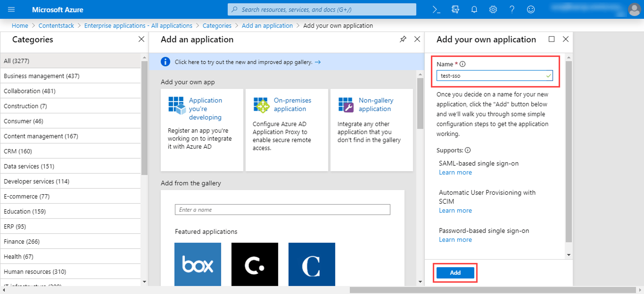Select the Finance (266) category
The width and height of the screenshot is (644, 294).
(x=70, y=241)
